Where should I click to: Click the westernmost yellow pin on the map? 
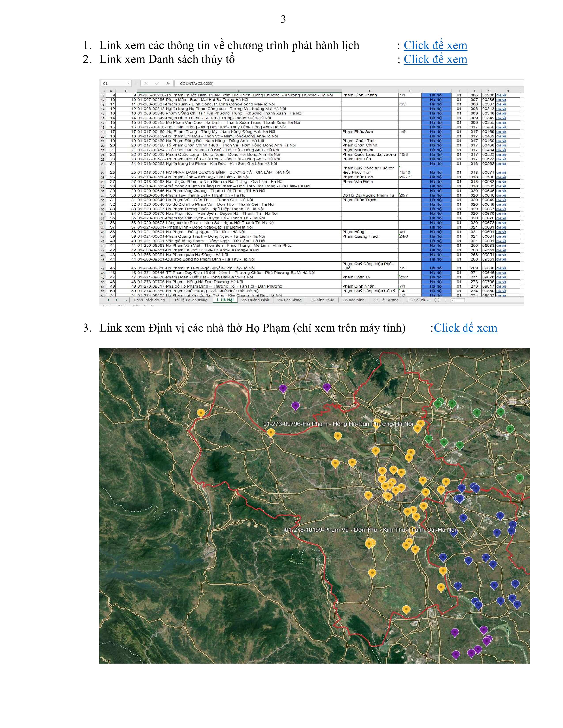(201, 413)
